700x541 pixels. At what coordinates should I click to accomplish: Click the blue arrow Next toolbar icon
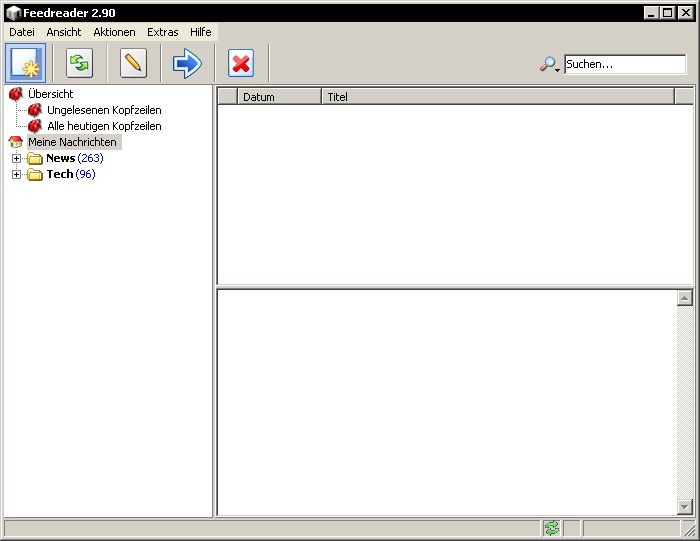(x=187, y=63)
